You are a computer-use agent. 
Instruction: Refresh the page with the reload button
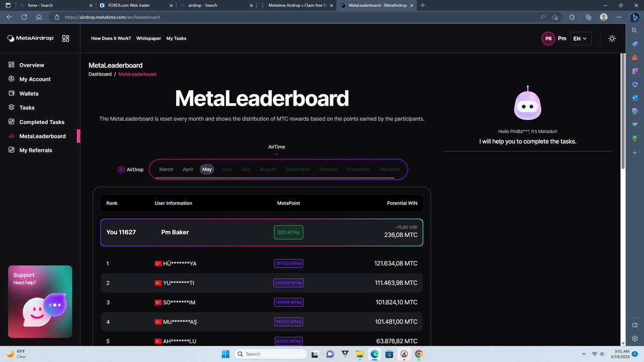pos(24,17)
